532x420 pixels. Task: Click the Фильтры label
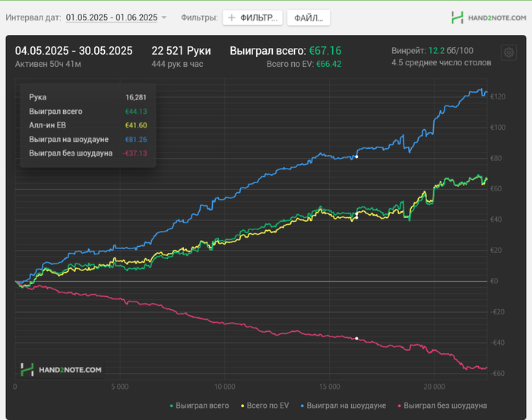point(199,17)
